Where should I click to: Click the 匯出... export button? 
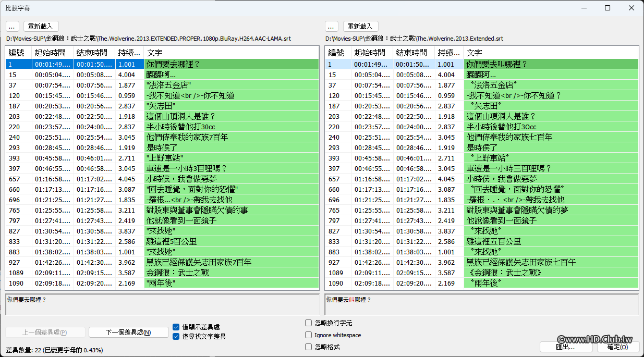[x=566, y=347]
